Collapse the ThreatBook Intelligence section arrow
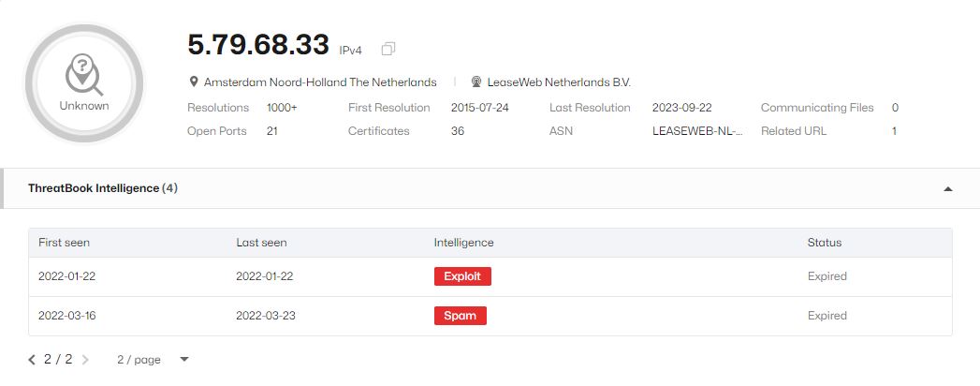This screenshot has width=980, height=386. point(947,188)
